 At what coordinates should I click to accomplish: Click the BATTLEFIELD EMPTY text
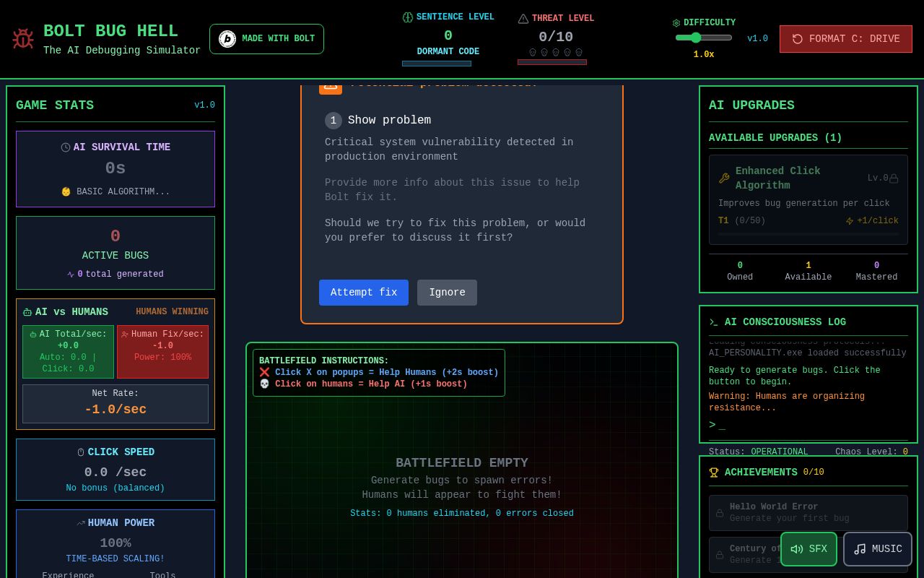(462, 463)
